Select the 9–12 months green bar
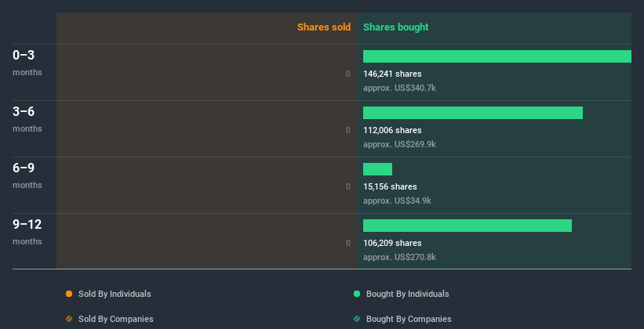644x329 pixels. click(x=468, y=226)
